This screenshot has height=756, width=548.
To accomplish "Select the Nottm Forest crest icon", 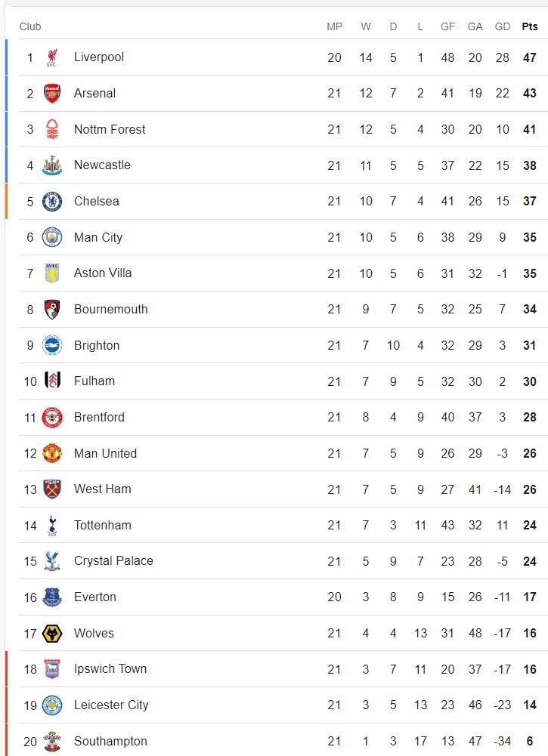I will click(51, 129).
